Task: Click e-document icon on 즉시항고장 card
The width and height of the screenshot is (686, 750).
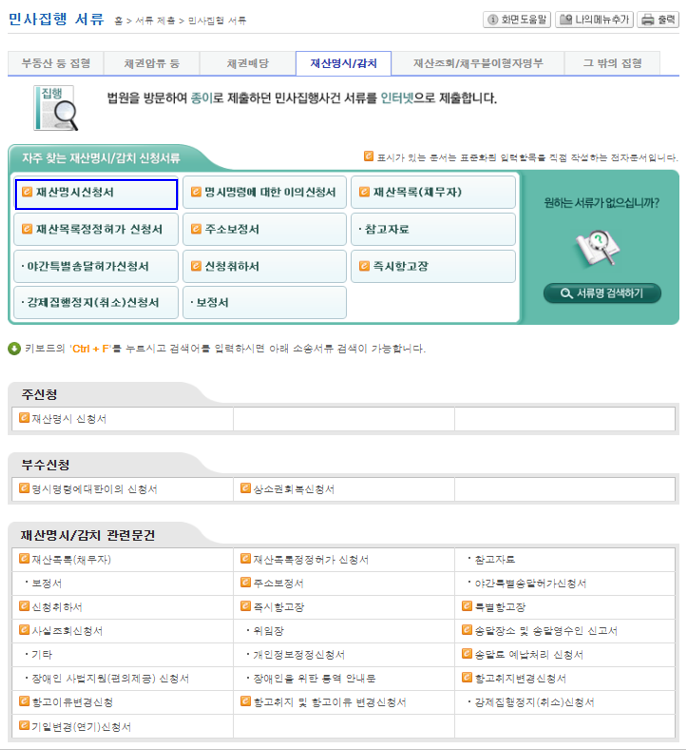Action: [365, 266]
